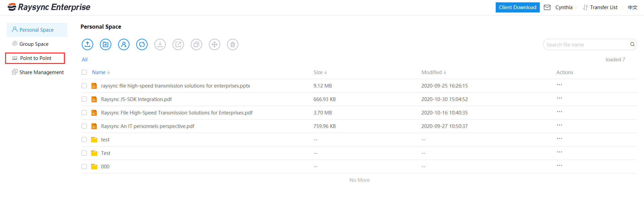Open Group Space in sidebar
Image resolution: width=644 pixels, height=201 pixels.
pyautogui.click(x=37, y=44)
